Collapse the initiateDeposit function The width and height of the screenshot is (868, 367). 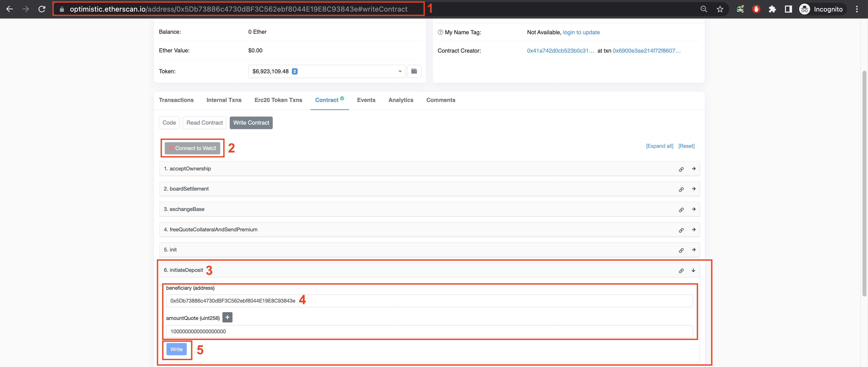coord(693,270)
